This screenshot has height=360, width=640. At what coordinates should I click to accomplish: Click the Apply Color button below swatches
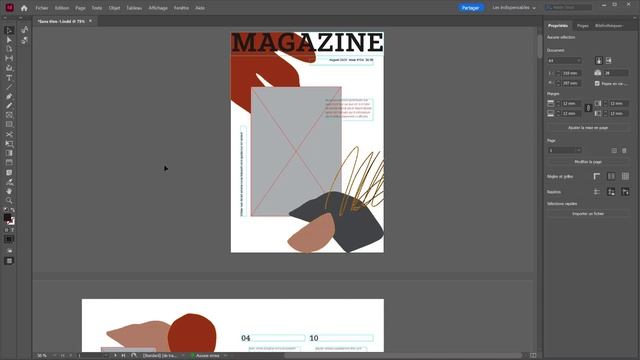point(9,240)
